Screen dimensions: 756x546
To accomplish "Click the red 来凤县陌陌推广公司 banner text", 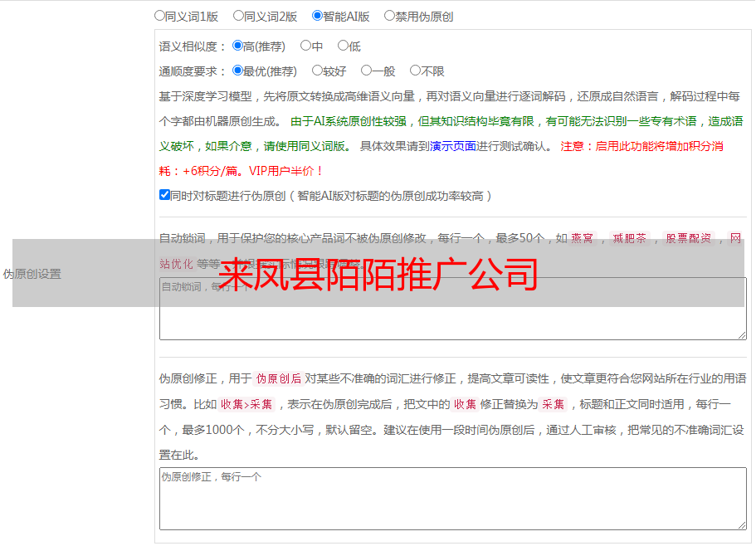I will click(378, 274).
